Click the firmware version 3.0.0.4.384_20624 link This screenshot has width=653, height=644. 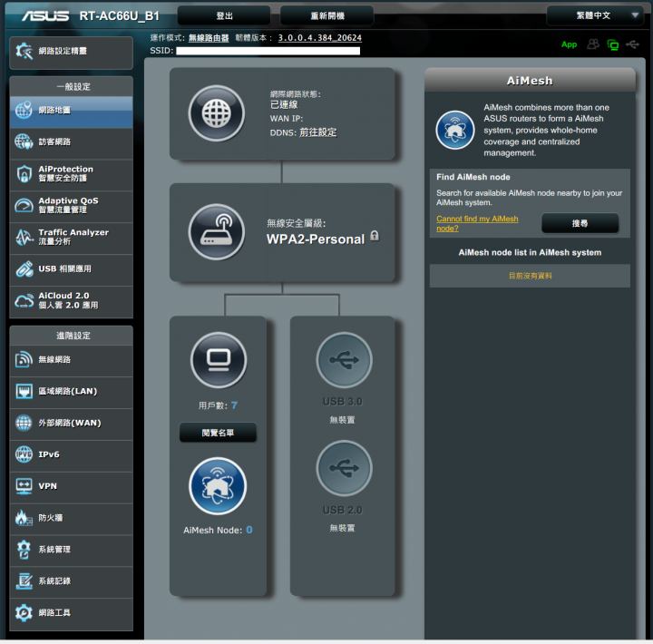tap(319, 38)
